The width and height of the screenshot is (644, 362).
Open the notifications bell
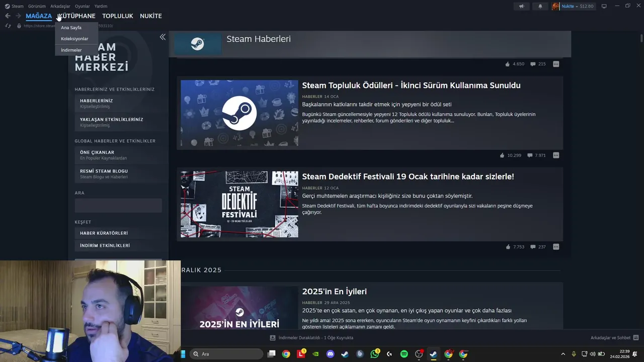click(x=540, y=6)
